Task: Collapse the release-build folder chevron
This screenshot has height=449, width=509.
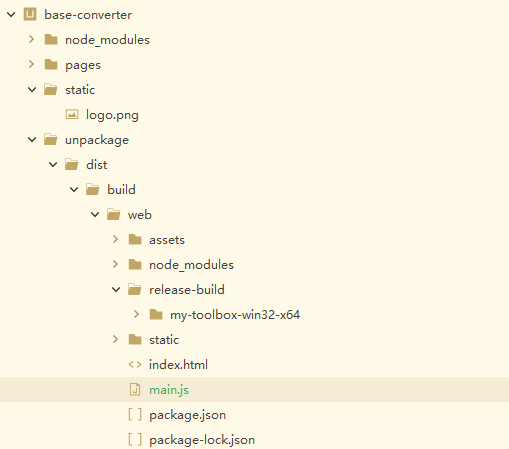Action: pos(116,289)
